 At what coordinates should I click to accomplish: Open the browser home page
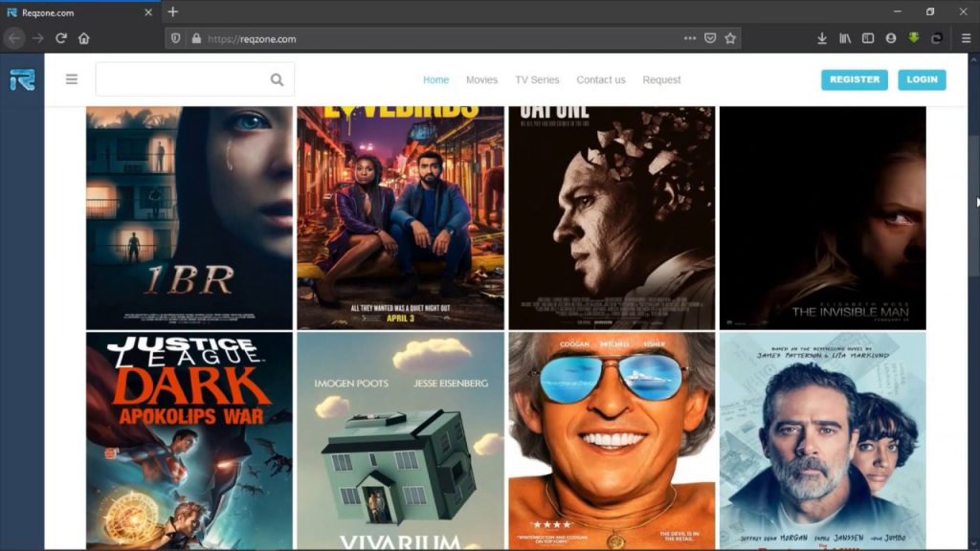coord(84,38)
